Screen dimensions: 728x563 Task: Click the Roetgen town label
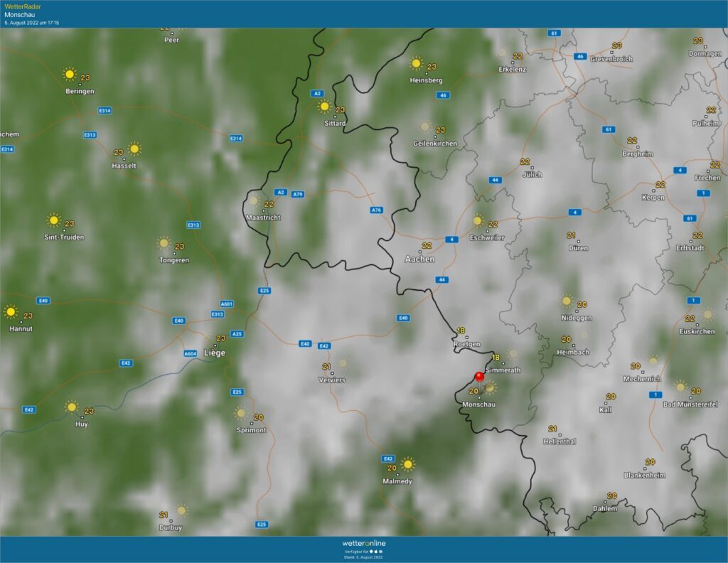click(x=467, y=344)
